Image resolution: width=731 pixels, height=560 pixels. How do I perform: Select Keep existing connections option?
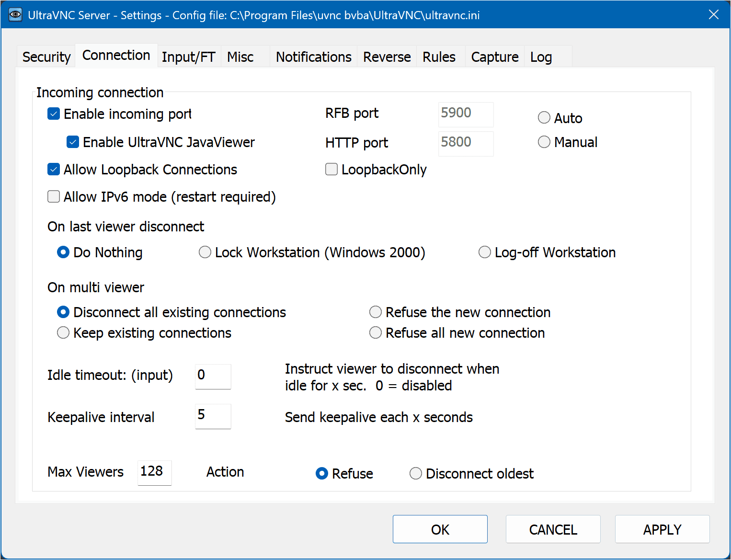(63, 333)
